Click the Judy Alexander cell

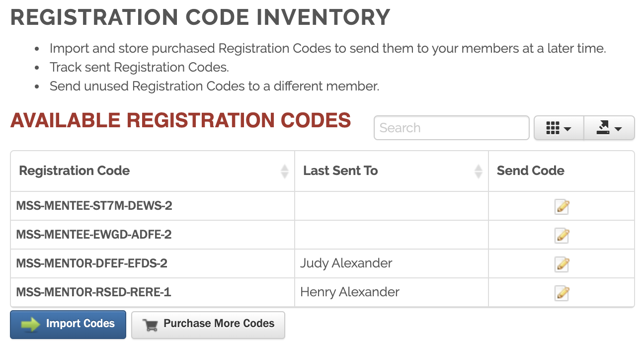click(346, 263)
